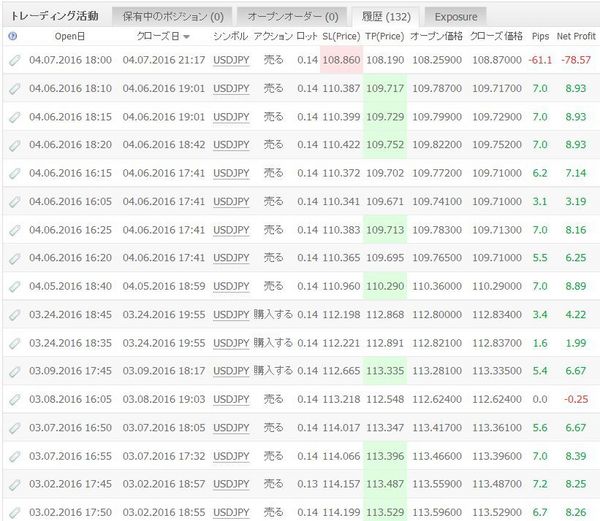The height and width of the screenshot is (521, 600).
Task: Click the attachment icon for 03.07.2016 16:55 trade
Action: (15, 456)
